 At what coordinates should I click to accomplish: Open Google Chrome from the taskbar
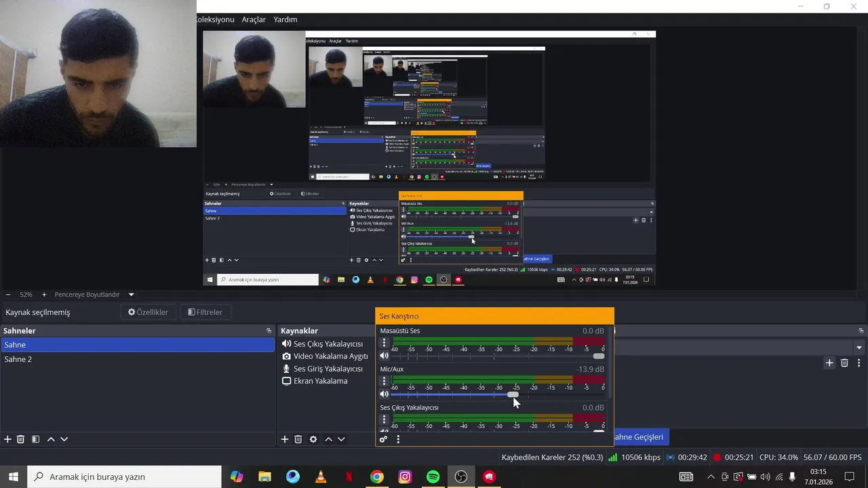377,476
